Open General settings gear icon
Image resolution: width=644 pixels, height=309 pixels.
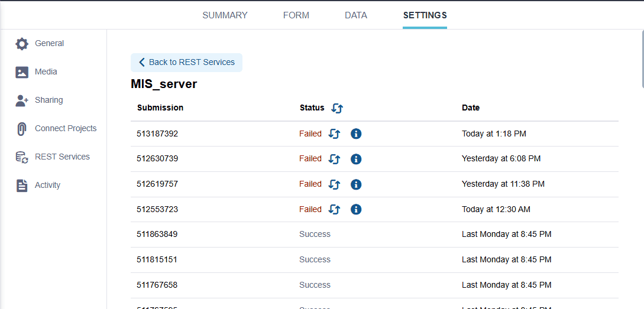[22, 44]
